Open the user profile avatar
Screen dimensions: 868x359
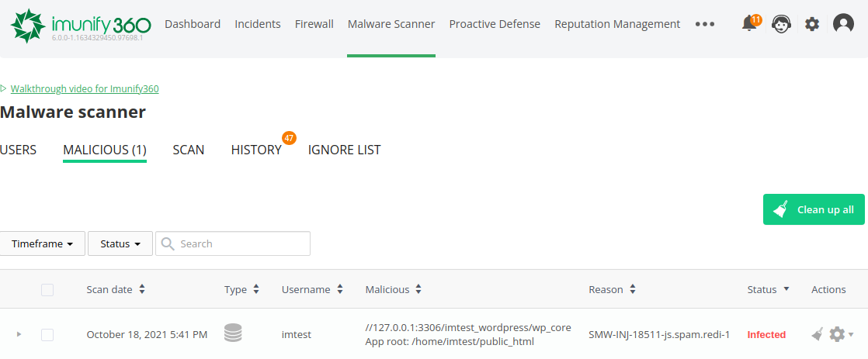point(843,24)
